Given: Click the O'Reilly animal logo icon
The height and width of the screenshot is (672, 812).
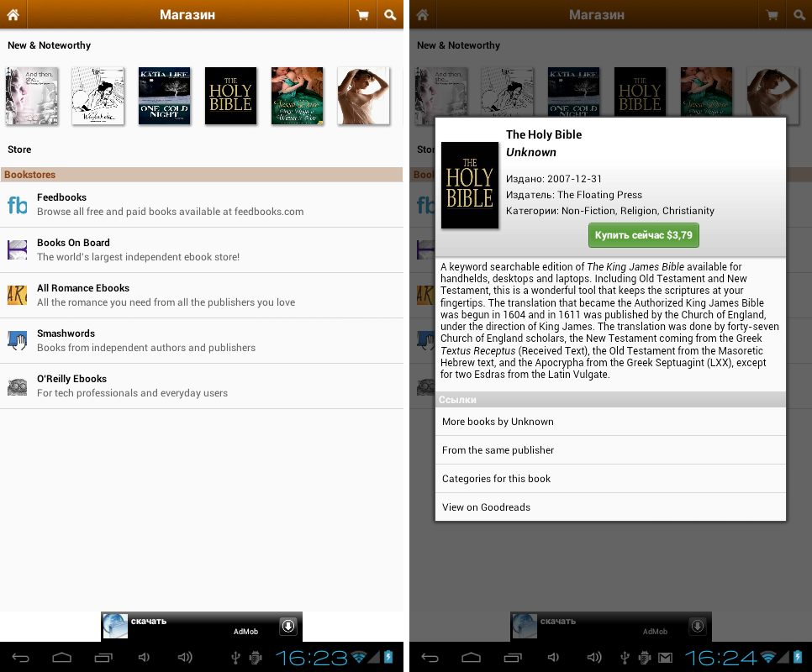Looking at the screenshot, I should click(17, 387).
